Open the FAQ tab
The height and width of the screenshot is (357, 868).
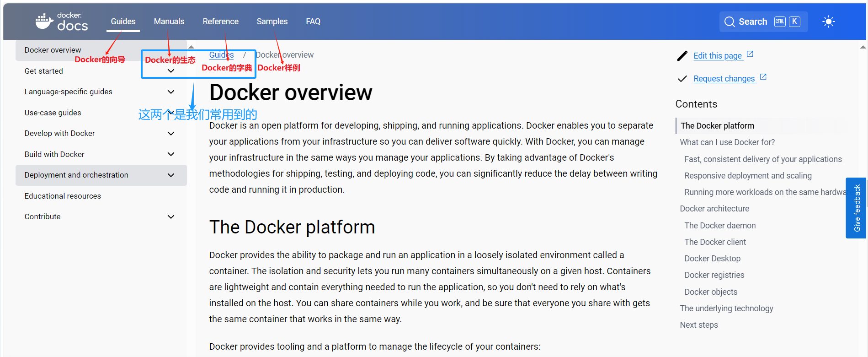coord(313,22)
